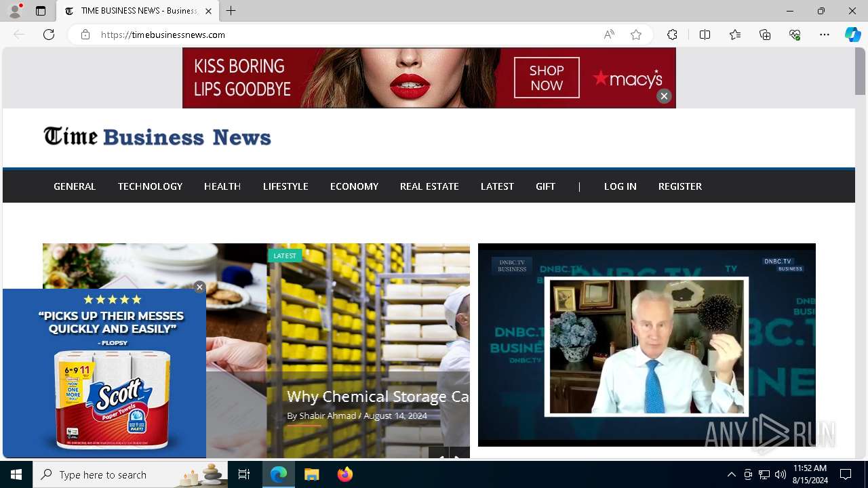Click the LOG IN link
Image resolution: width=868 pixels, height=488 pixels.
[620, 186]
